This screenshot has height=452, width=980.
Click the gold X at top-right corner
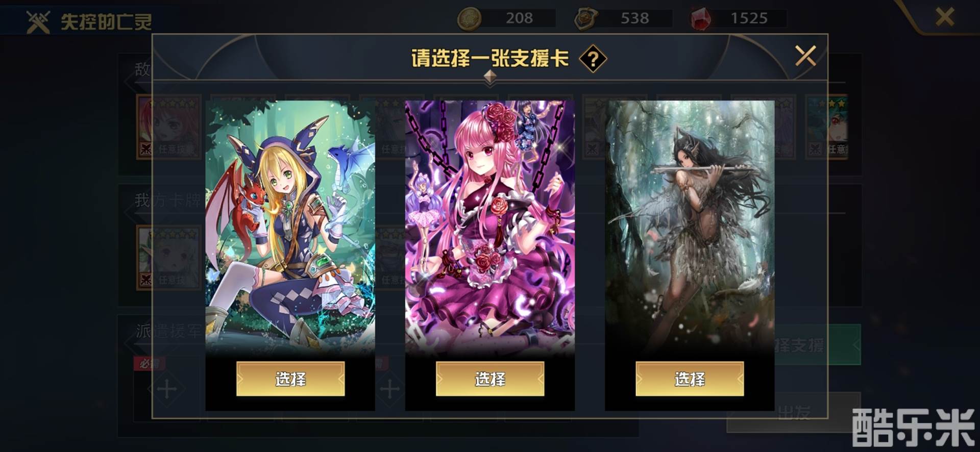coord(944,17)
